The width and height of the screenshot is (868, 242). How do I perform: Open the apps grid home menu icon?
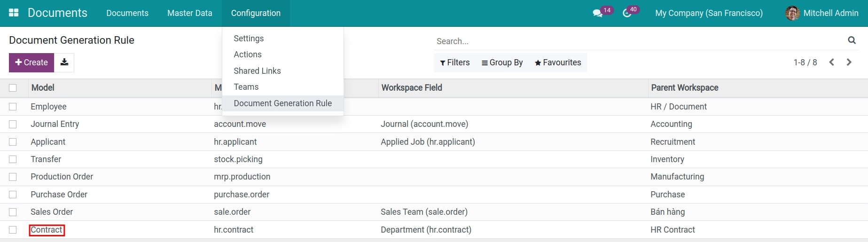14,13
